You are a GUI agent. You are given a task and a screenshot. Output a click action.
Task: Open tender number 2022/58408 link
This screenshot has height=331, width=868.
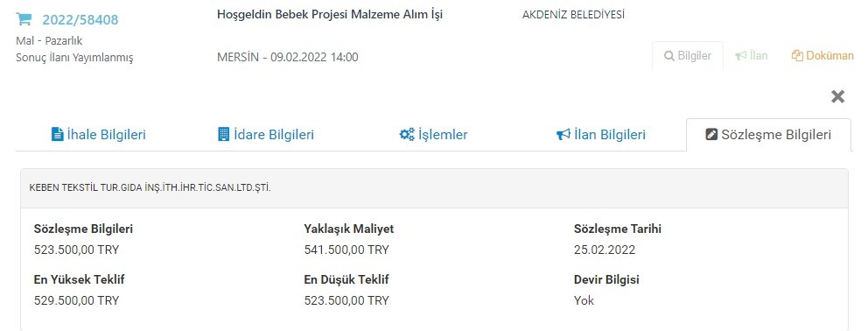pyautogui.click(x=80, y=20)
